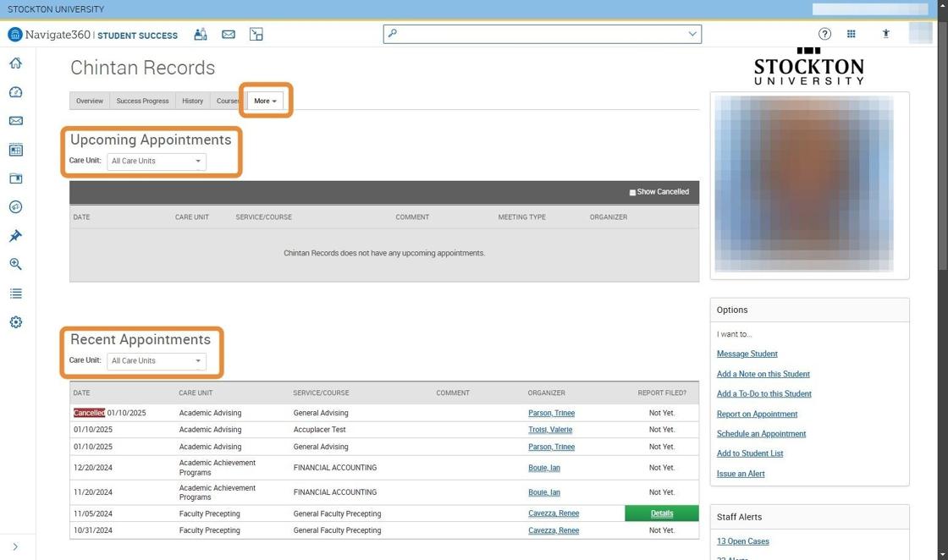Expand the left sidebar with the chevron
948x560 pixels.
tap(15, 546)
